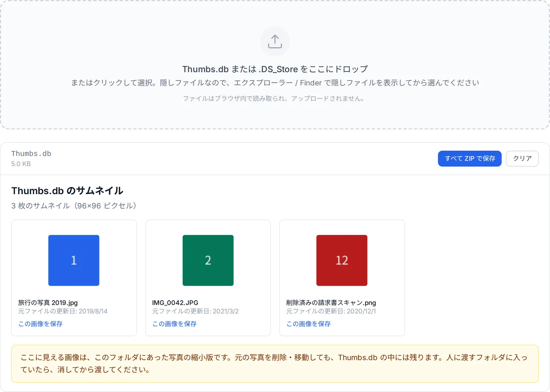Image resolution: width=550 pixels, height=392 pixels.
Task: Click "3 枚のサムネイル（96×96 ピクセル）" text
Action: 74,206
